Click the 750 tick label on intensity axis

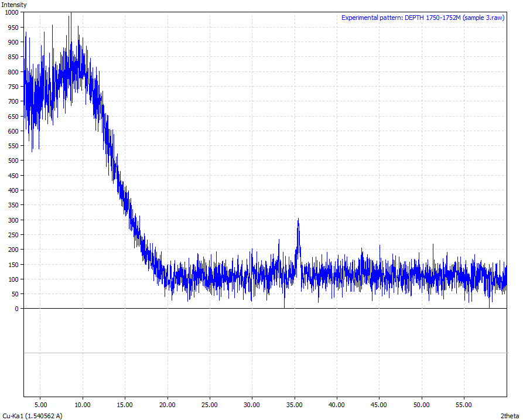pyautogui.click(x=13, y=86)
